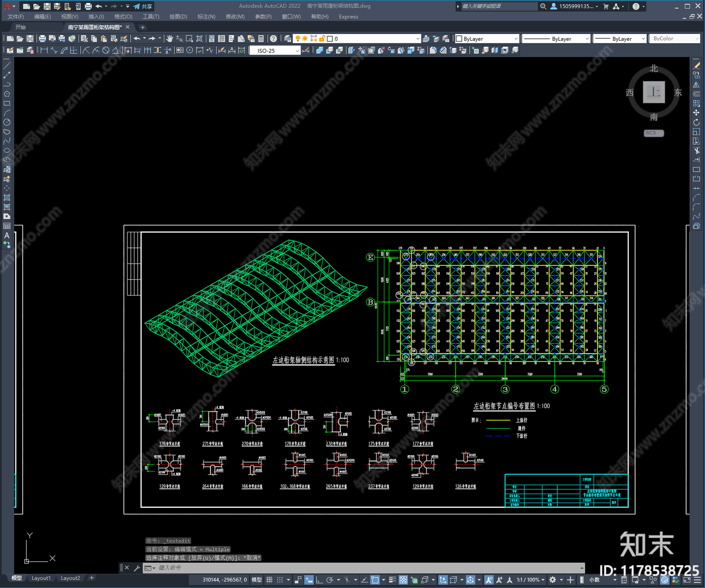Select the Erase tool in right toolbar
The width and height of the screenshot is (705, 588).
coord(696,66)
